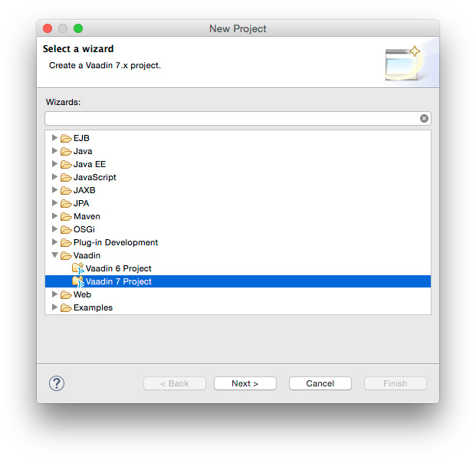Click the Vaadin folder icon
This screenshot has width=476, height=460.
pyautogui.click(x=66, y=255)
